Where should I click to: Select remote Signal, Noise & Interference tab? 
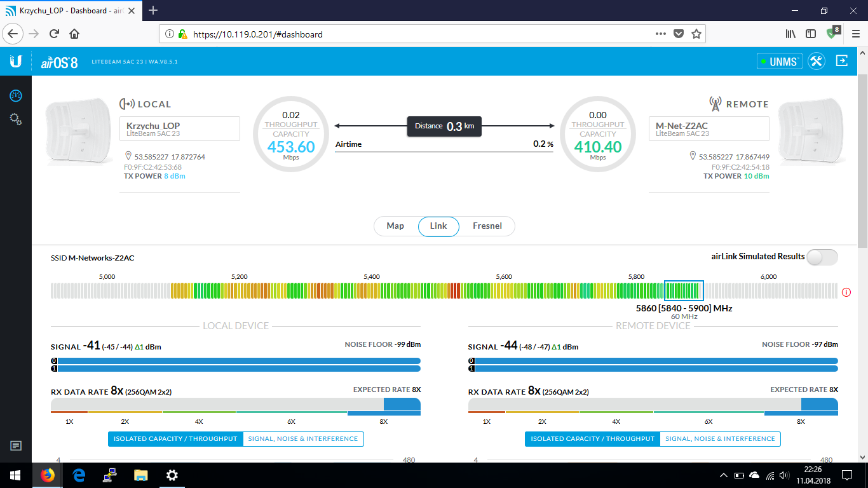[720, 439]
